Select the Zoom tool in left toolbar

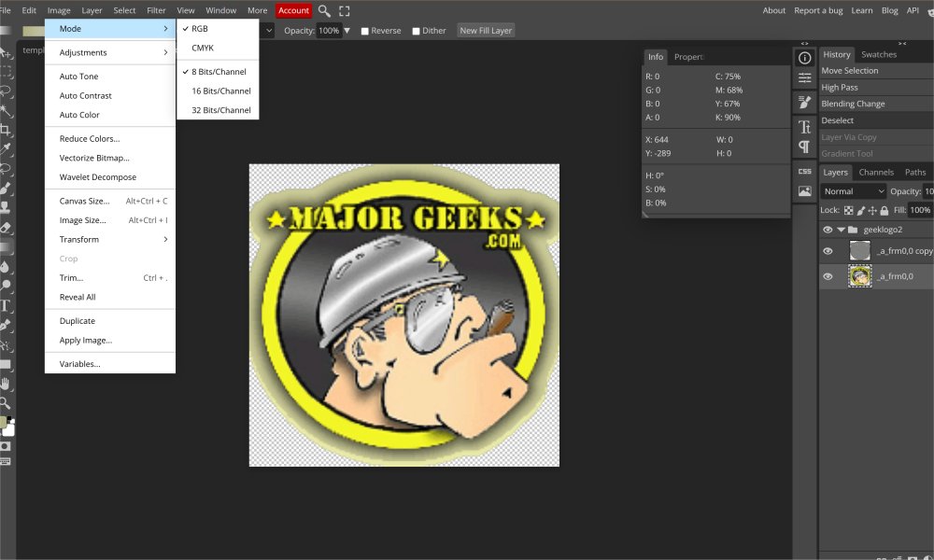click(x=6, y=403)
